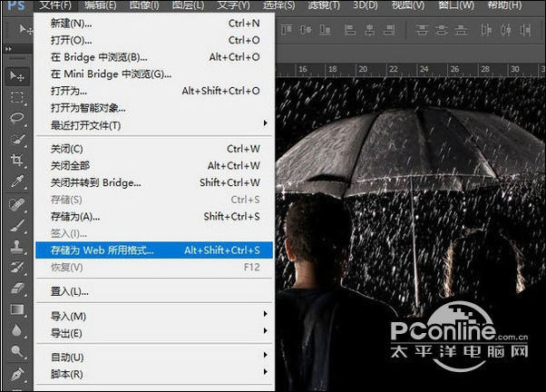Viewport: 546px width, 392px height.
Task: Select the Lasso tool
Action: pos(17,118)
